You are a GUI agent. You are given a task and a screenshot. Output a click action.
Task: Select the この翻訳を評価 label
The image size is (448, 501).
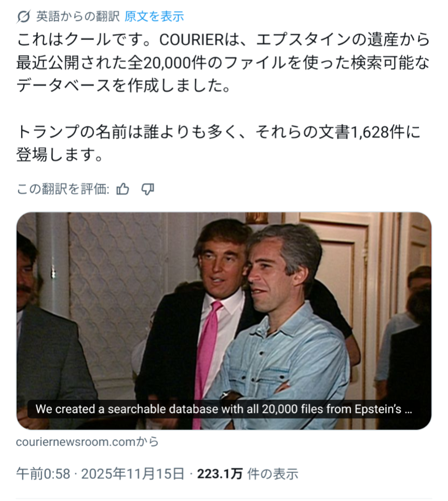63,189
